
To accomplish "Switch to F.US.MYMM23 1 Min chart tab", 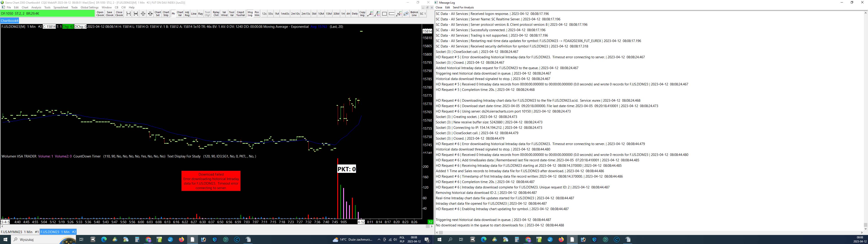I will tap(19, 232).
